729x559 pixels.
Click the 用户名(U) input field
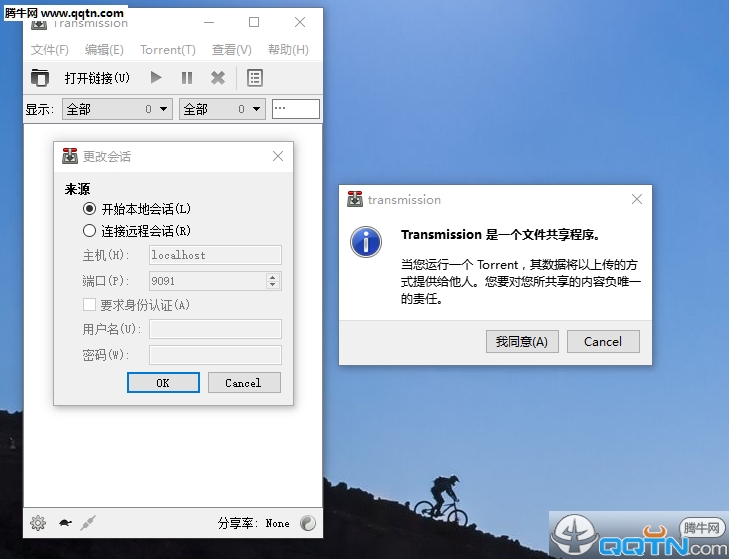pyautogui.click(x=215, y=329)
